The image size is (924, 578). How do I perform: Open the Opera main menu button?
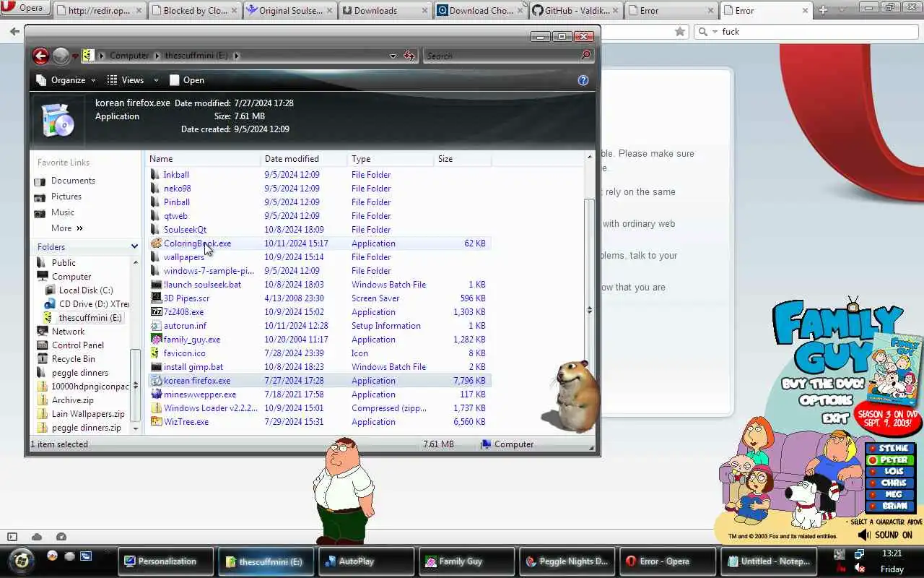click(25, 8)
